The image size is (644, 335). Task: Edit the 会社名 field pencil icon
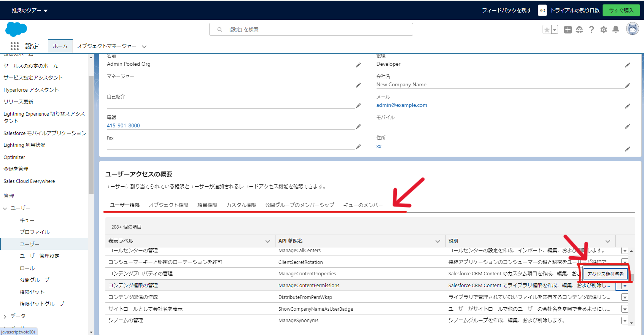[x=628, y=85]
